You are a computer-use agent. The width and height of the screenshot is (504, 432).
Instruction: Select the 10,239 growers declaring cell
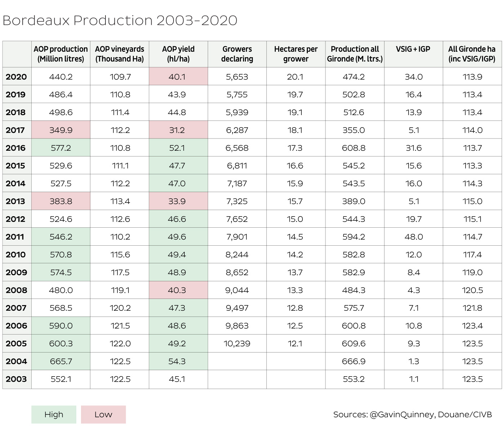tap(237, 344)
